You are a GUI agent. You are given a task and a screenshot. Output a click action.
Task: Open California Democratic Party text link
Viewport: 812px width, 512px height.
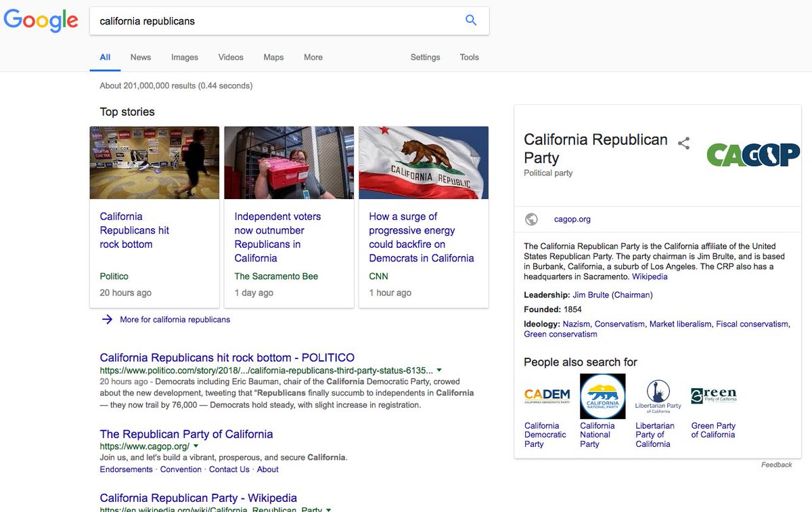pos(545,435)
